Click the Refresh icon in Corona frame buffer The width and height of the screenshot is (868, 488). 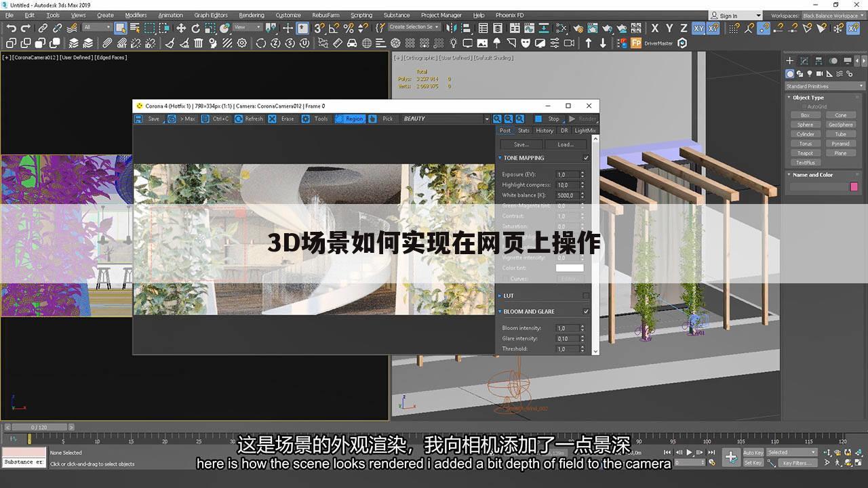click(239, 119)
